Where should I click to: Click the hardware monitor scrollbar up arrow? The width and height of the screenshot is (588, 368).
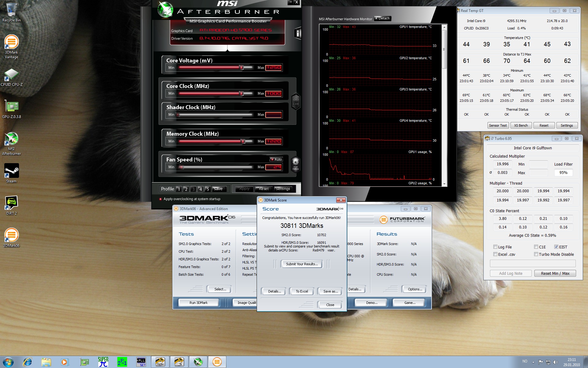pyautogui.click(x=444, y=27)
